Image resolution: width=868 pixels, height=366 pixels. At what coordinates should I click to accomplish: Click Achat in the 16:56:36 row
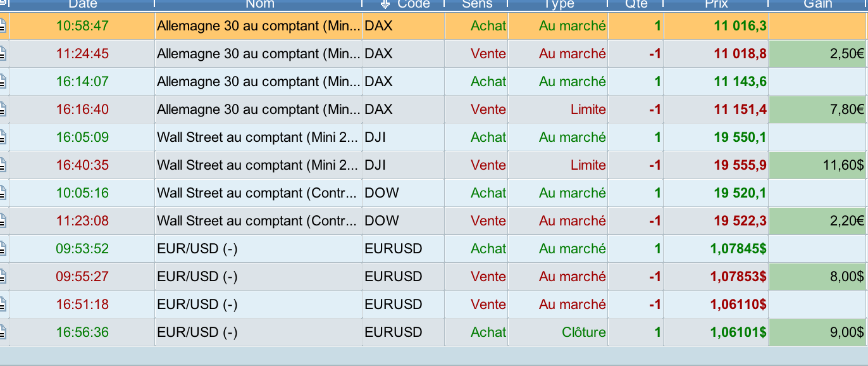(488, 332)
